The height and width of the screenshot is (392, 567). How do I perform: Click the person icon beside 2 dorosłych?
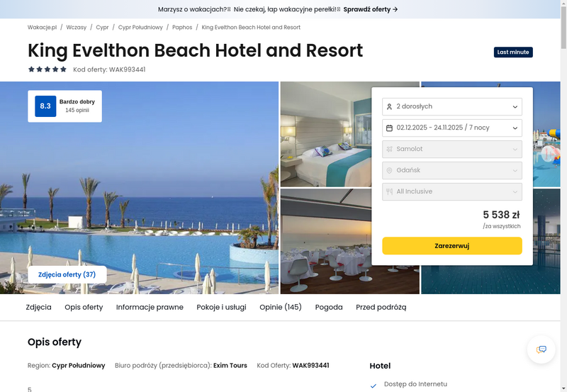(x=389, y=106)
